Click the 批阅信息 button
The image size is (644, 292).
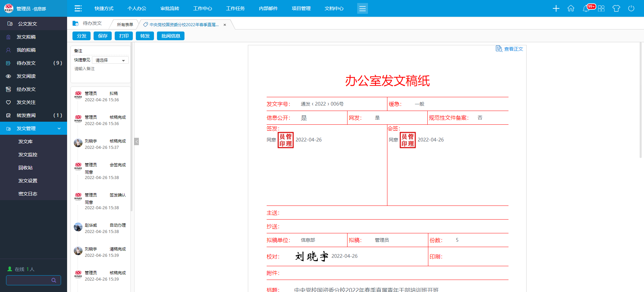point(170,36)
